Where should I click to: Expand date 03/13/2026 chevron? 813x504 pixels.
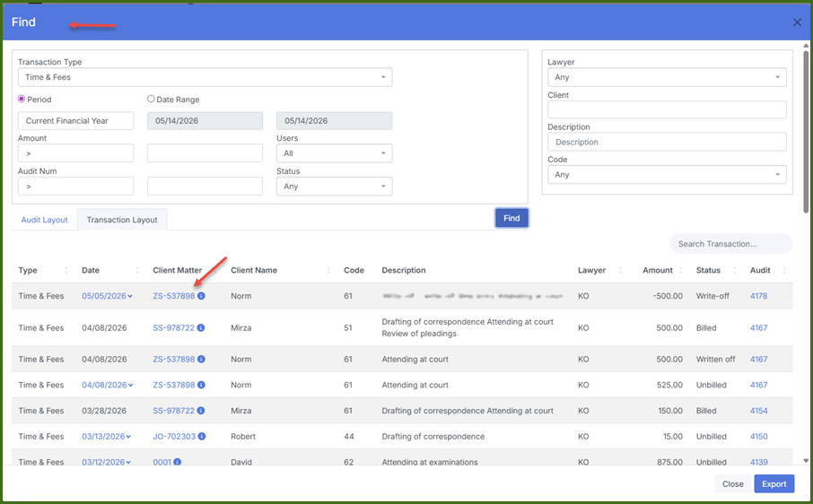(128, 437)
